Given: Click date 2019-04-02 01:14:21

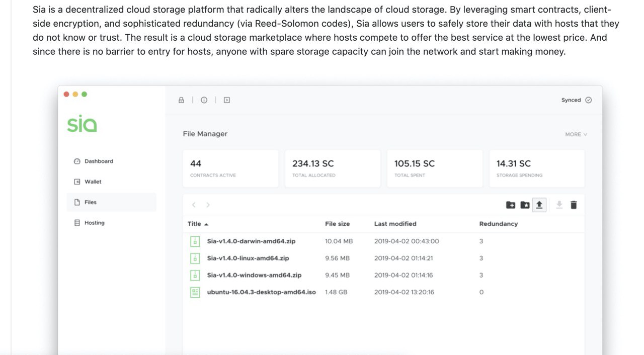Looking at the screenshot, I should pos(404,258).
